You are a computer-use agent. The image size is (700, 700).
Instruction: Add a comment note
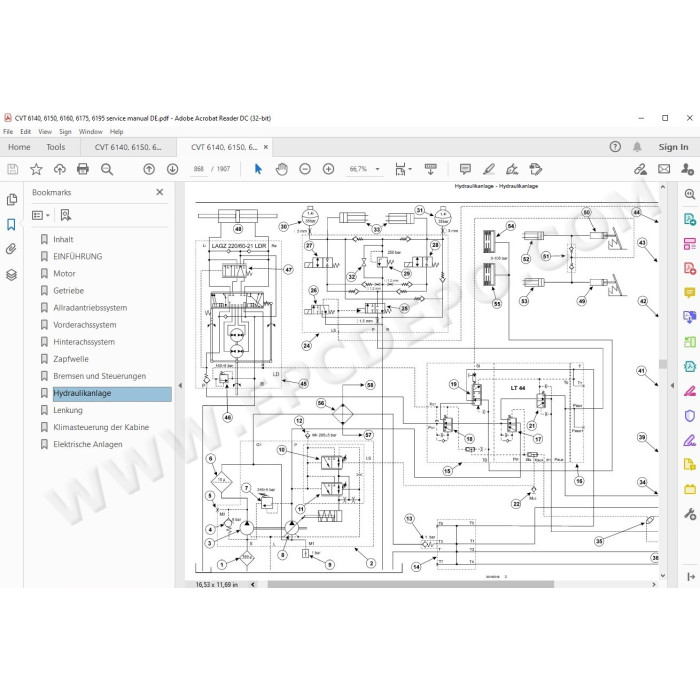(x=465, y=169)
